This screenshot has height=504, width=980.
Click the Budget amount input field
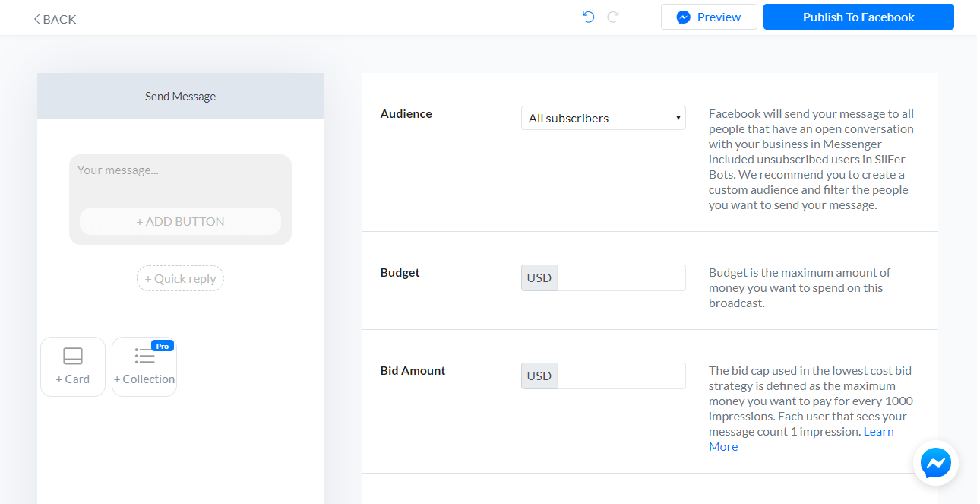pos(621,277)
